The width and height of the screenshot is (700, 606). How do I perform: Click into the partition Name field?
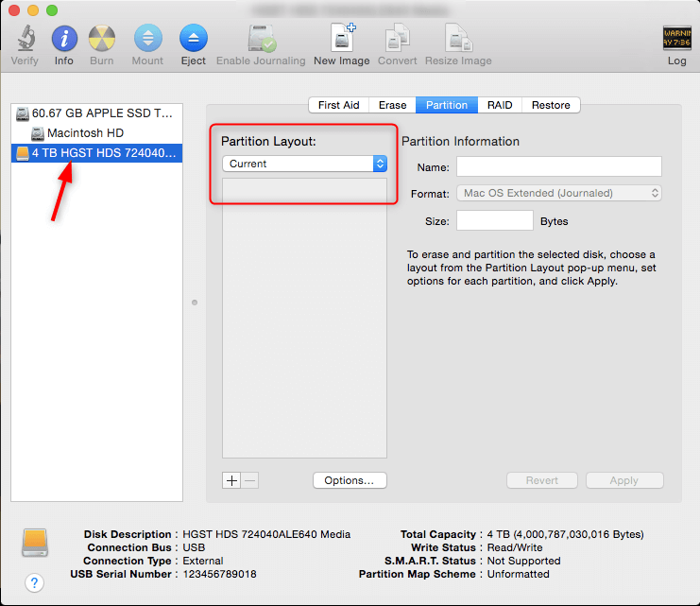558,167
